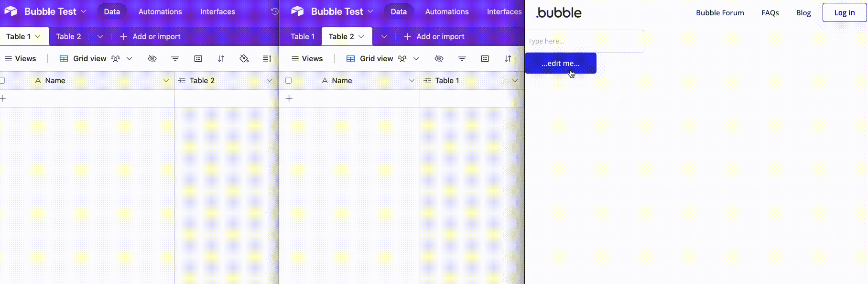Click Airtable logo in middle window
Viewport: 868px width, 284px height.
click(297, 11)
